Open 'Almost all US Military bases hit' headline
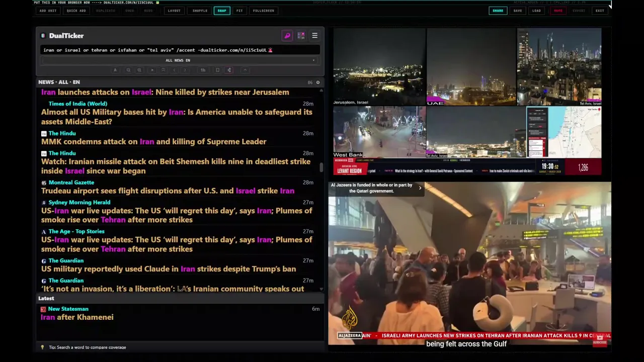Viewport: 644px width, 362px height. pos(177,117)
